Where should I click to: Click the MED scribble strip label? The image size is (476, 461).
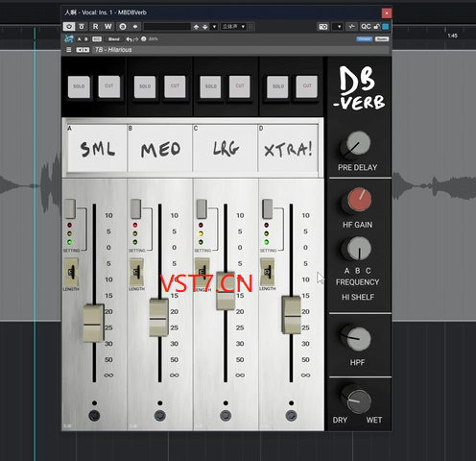(x=160, y=149)
